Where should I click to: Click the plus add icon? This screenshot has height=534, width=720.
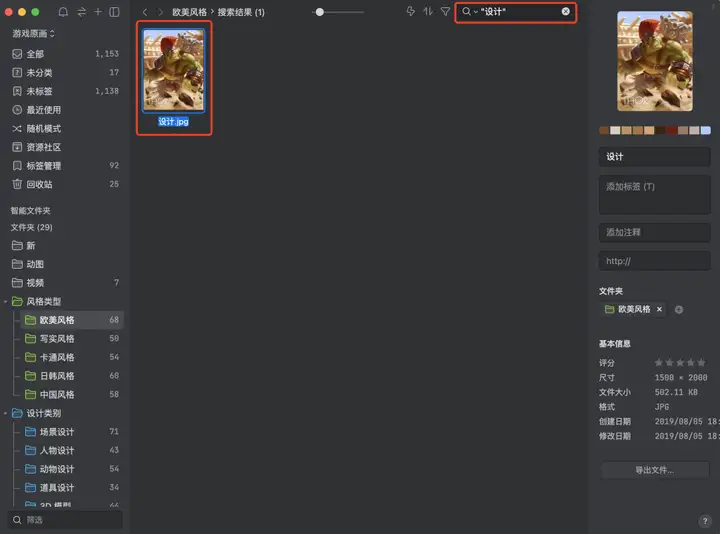[x=98, y=12]
